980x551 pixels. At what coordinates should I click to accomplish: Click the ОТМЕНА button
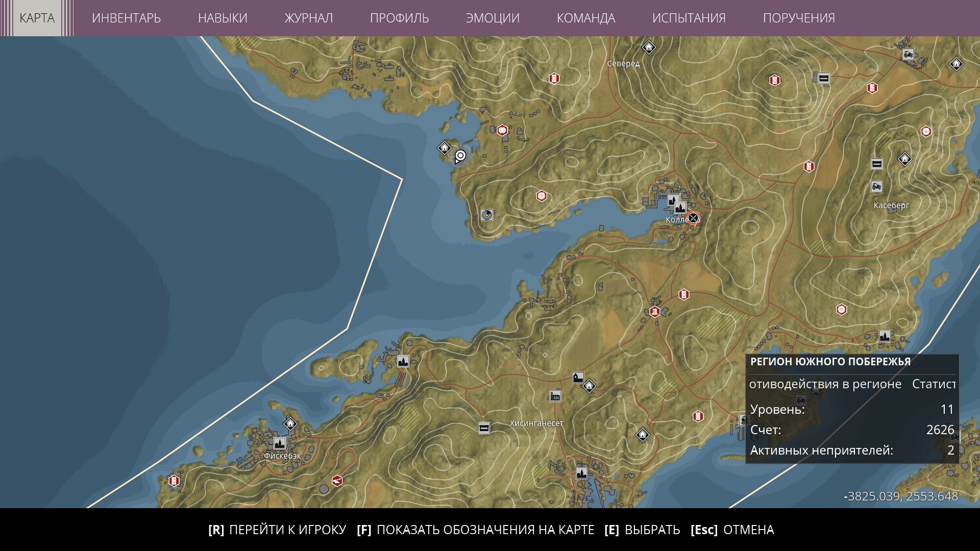(x=732, y=530)
